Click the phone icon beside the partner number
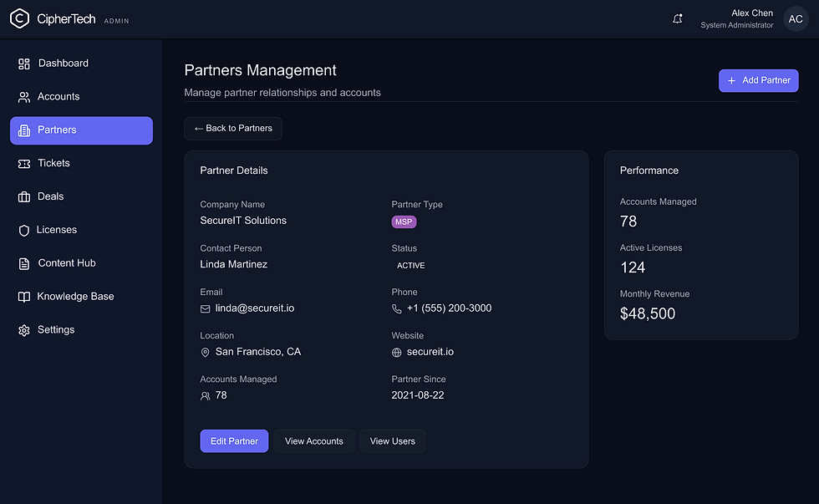This screenshot has height=504, width=819. 395,308
